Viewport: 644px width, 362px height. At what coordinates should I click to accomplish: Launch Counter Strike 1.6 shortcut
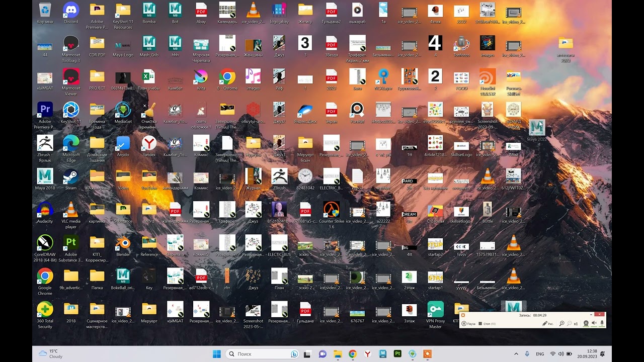(x=331, y=215)
